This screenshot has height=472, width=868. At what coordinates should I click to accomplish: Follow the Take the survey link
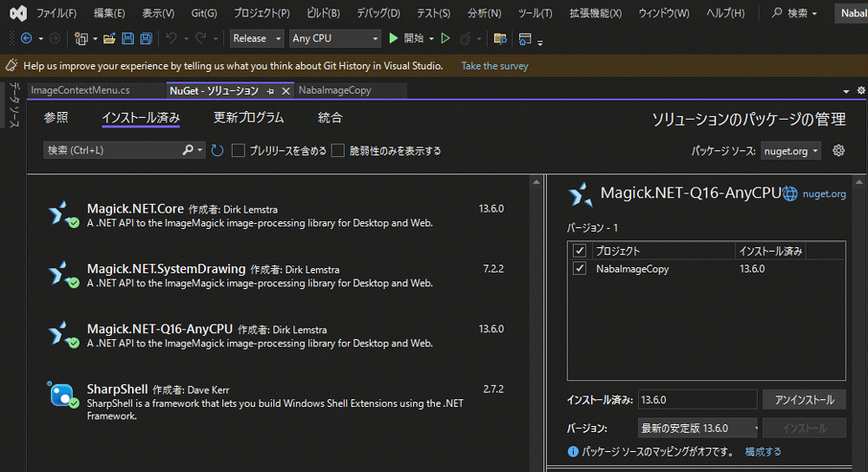[x=494, y=66]
